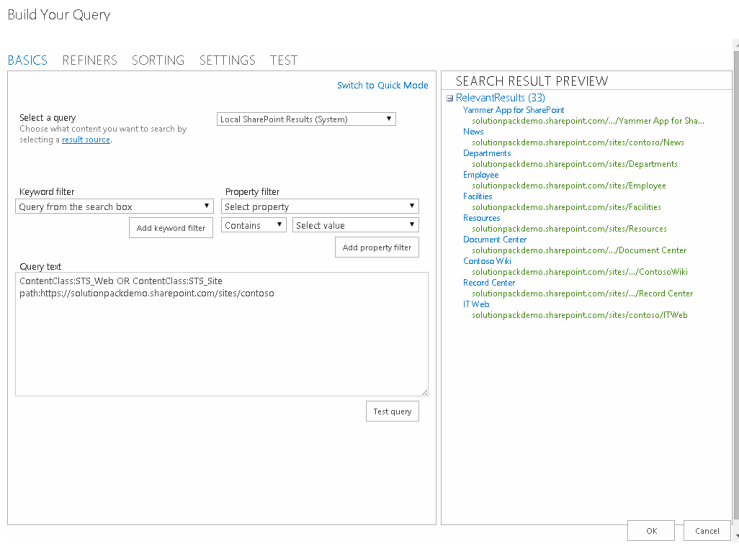Open the Contains operator dropdown

click(254, 225)
